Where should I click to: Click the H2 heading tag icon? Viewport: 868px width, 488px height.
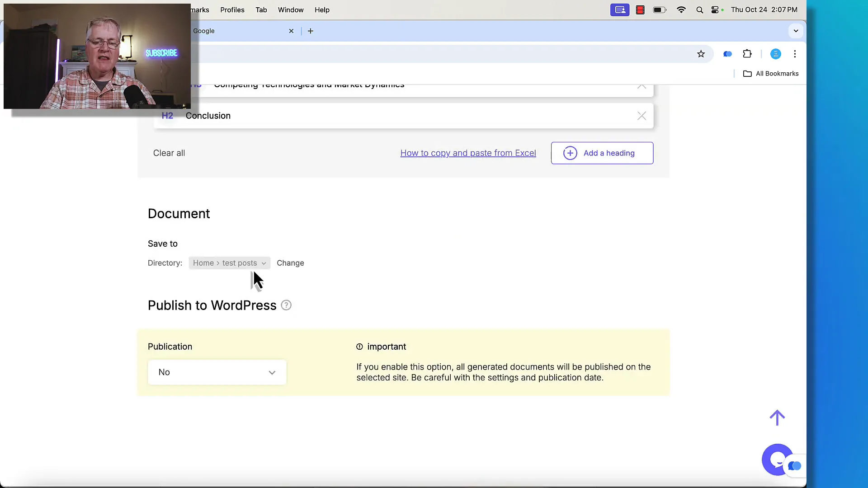168,116
